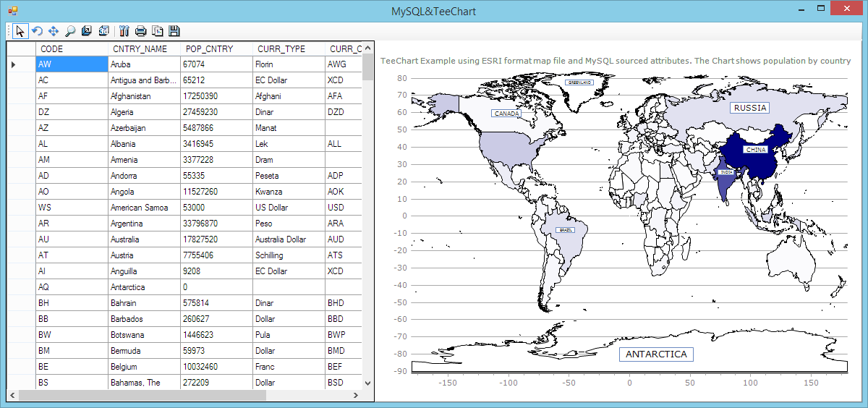Click horizontal scrollbar right arrow
The image size is (868, 408).
(x=355, y=396)
